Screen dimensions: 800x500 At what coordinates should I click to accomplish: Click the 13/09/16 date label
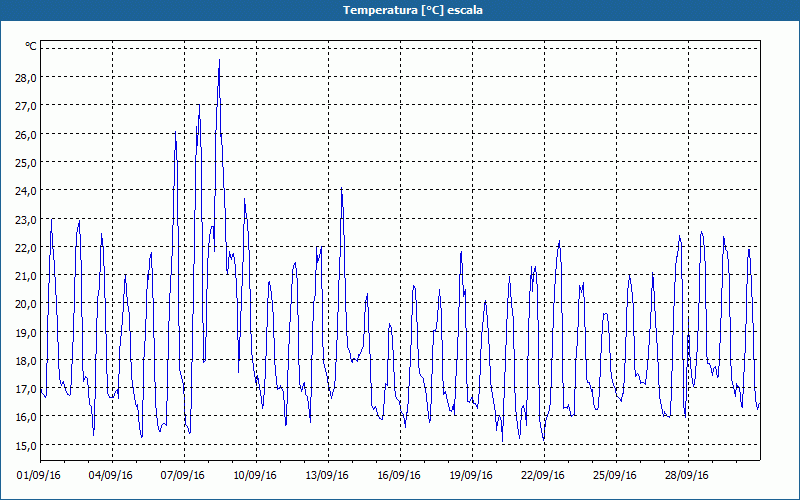[327, 475]
